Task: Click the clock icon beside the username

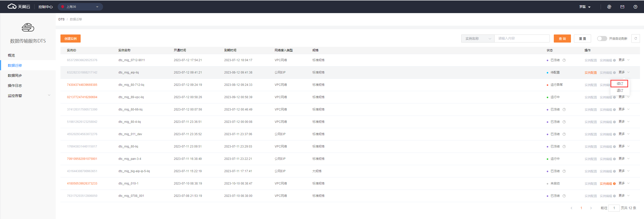Action: pos(609,7)
